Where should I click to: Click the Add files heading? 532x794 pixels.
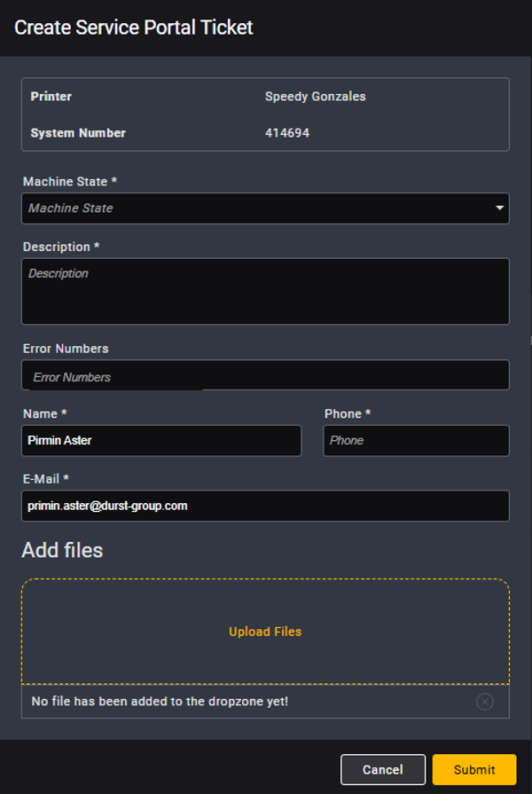(x=62, y=550)
